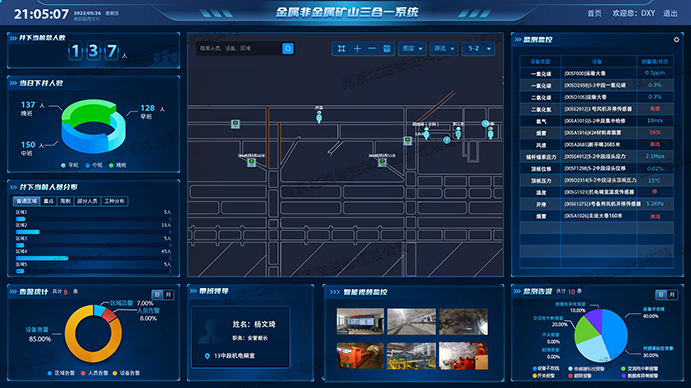Select the 部分人员 distribution tab
The width and height of the screenshot is (691, 388).
pos(87,201)
